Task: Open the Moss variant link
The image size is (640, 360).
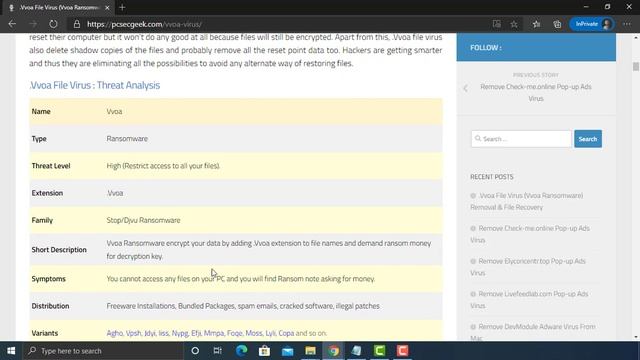Action: (254, 333)
